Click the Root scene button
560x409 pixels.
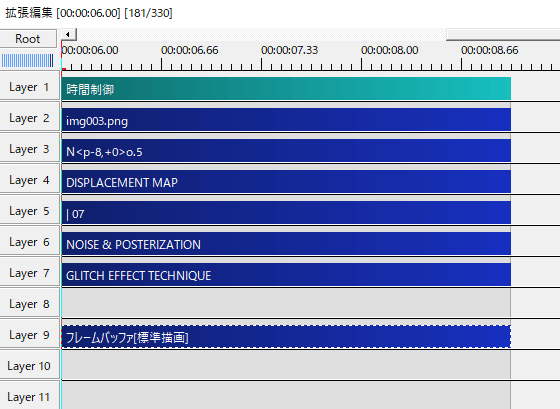[28, 38]
